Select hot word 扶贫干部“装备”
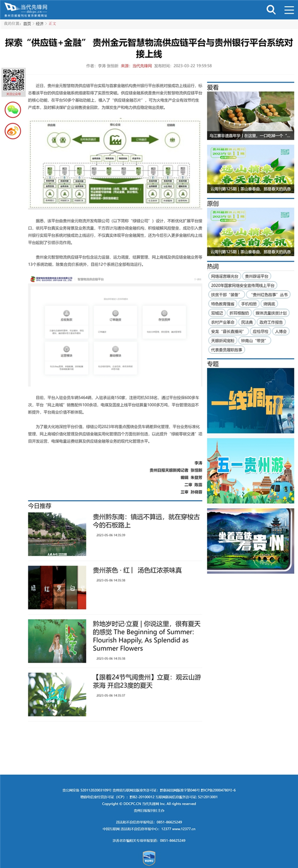The height and width of the screenshot is (868, 298). (x=226, y=295)
